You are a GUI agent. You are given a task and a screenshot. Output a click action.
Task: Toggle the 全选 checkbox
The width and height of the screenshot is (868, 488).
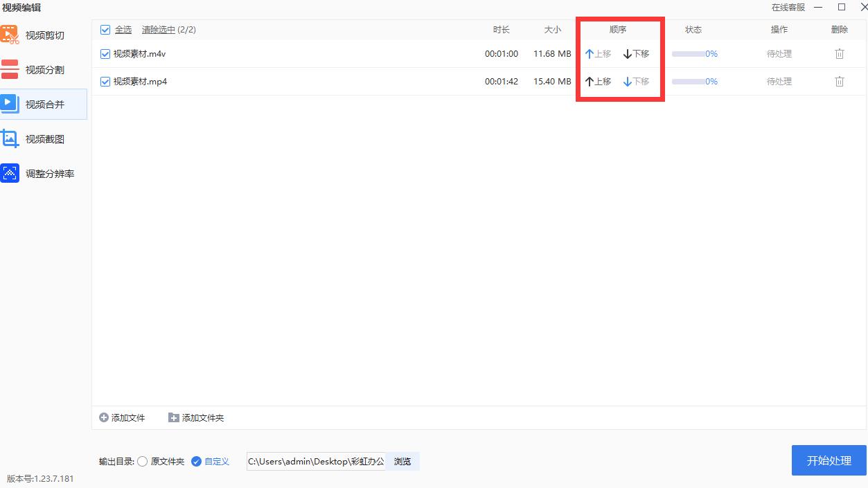tap(105, 30)
